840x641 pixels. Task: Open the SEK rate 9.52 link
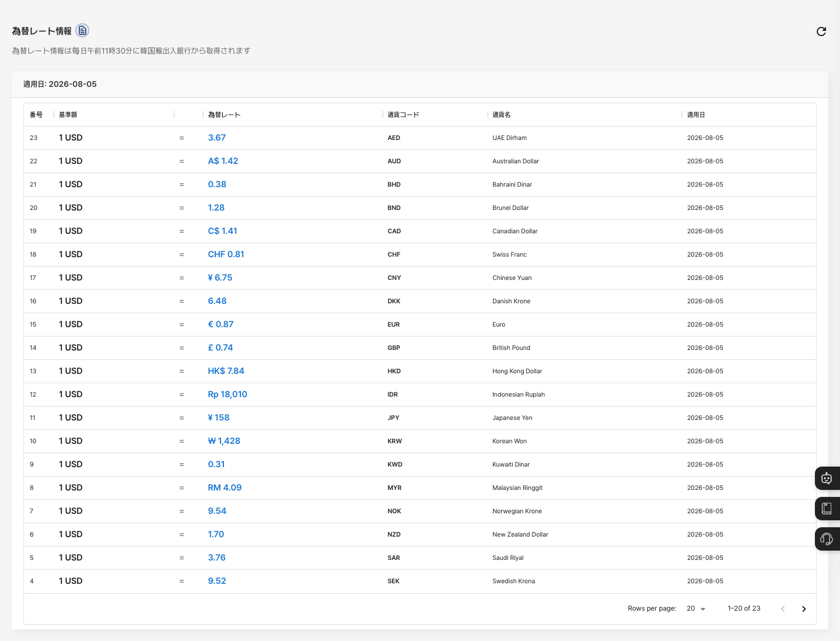(217, 581)
